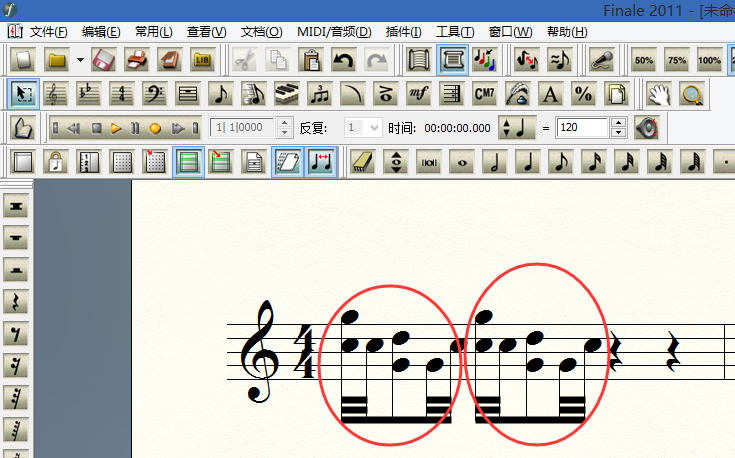735x458 pixels.
Task: Select the half note duration
Action: point(495,162)
